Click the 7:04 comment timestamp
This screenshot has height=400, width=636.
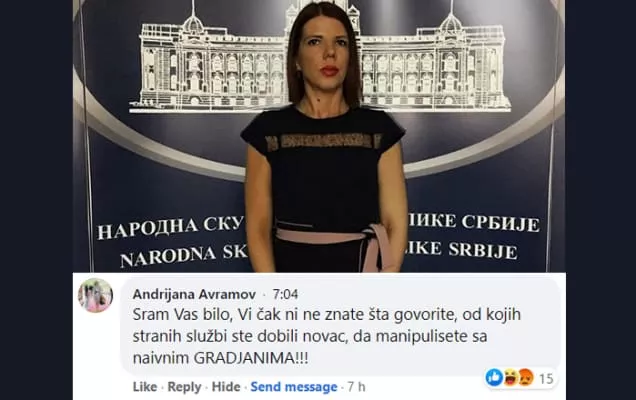pyautogui.click(x=285, y=294)
